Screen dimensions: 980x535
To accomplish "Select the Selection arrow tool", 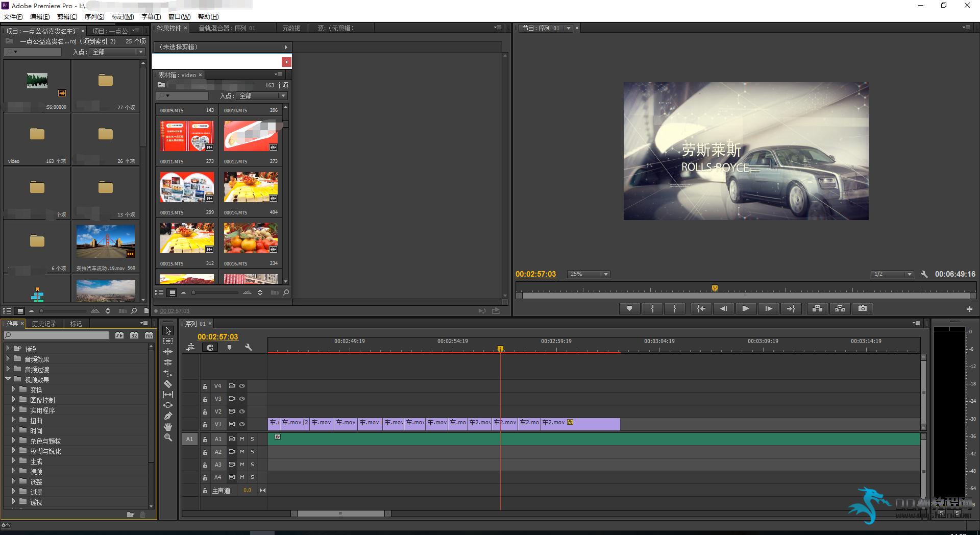I will tap(168, 331).
